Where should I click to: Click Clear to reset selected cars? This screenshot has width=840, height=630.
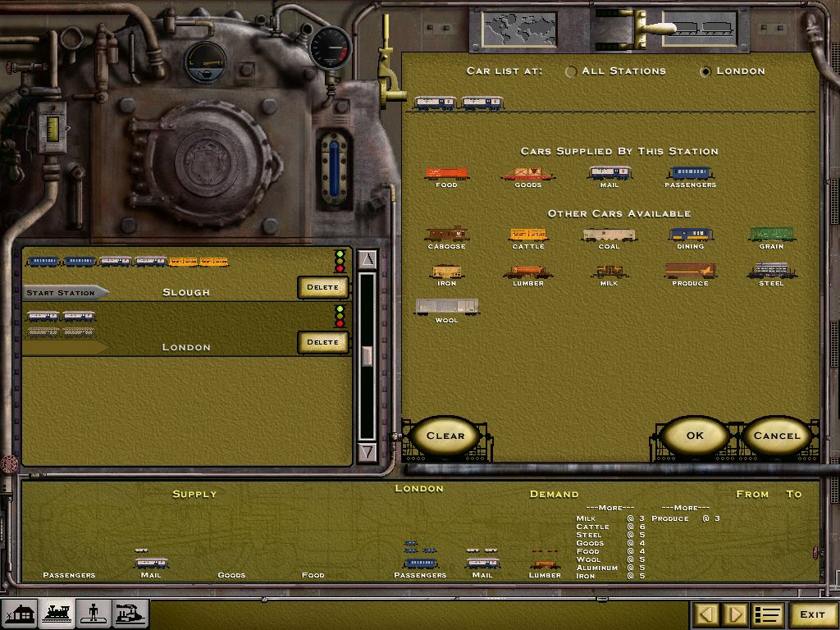pyautogui.click(x=445, y=436)
